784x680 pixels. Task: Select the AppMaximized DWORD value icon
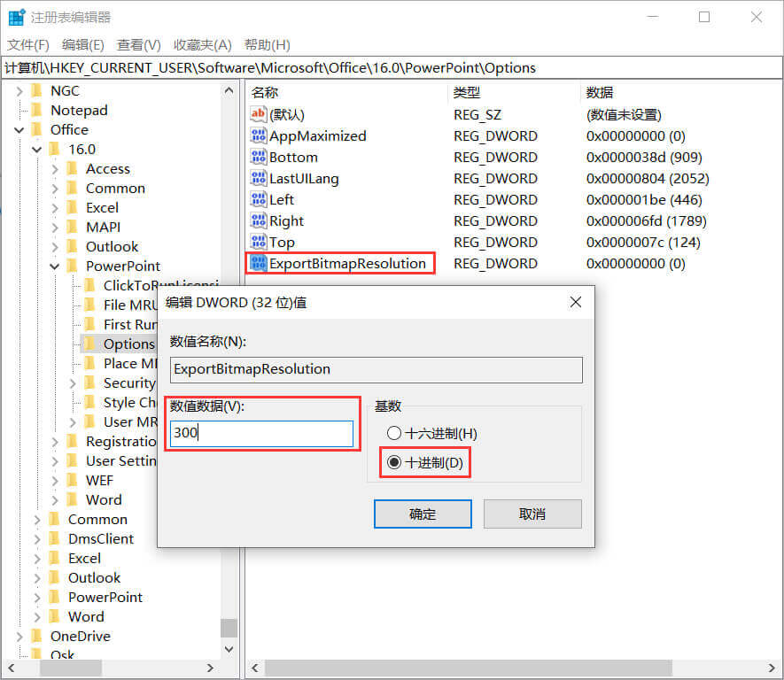259,135
